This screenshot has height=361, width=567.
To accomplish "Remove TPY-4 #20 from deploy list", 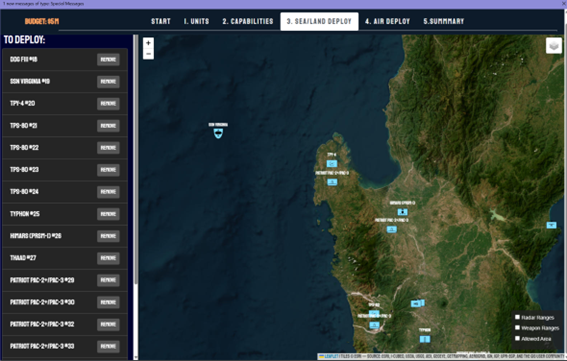I will 108,104.
